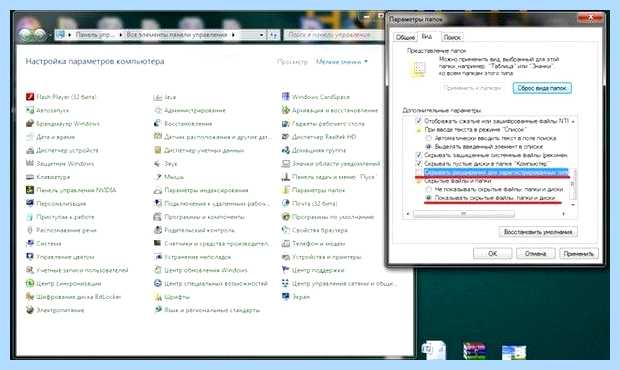
Task: Click the Back navigation button in Control Panel
Action: (25, 35)
